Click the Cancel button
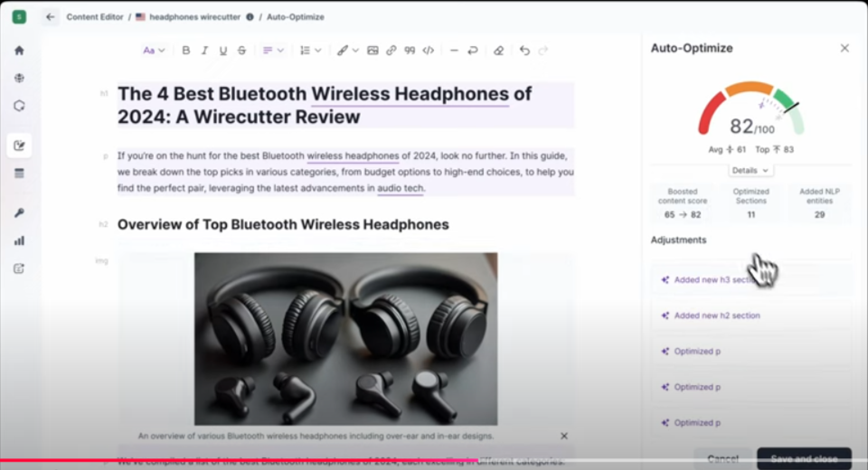The width and height of the screenshot is (868, 470). (x=723, y=459)
